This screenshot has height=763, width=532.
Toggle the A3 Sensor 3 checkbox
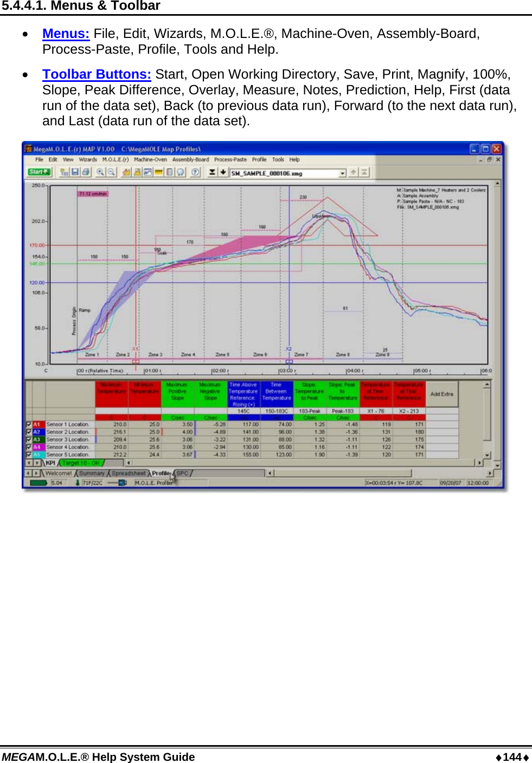point(29,439)
